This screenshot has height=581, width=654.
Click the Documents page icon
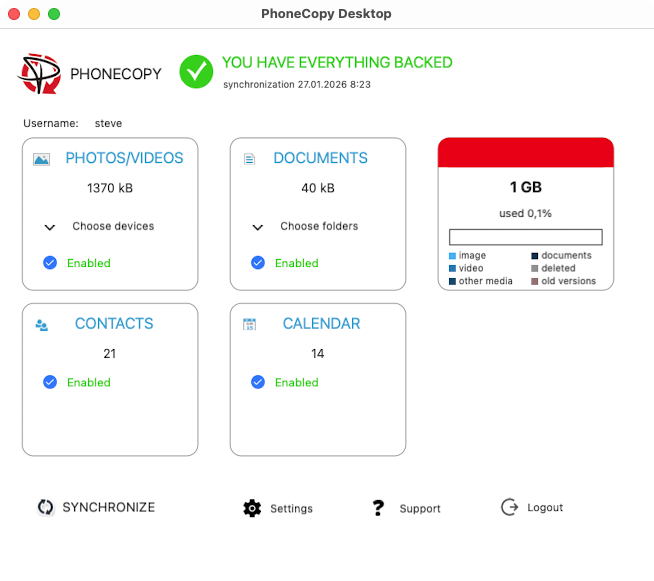250,159
